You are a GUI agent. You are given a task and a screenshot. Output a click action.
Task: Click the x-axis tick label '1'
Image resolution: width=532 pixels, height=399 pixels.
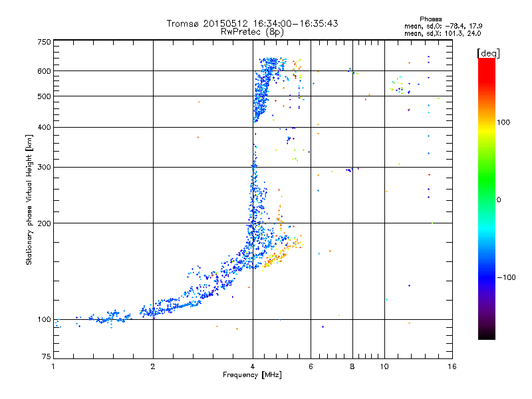click(x=53, y=366)
